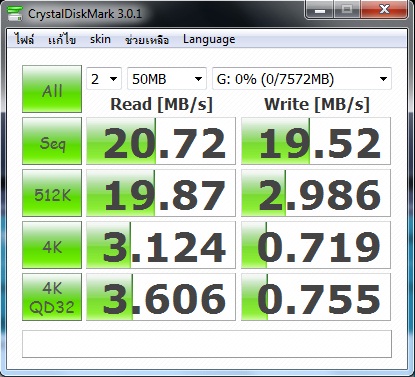This screenshot has height=377, width=415.
Task: Start the 512K random test
Action: point(52,193)
